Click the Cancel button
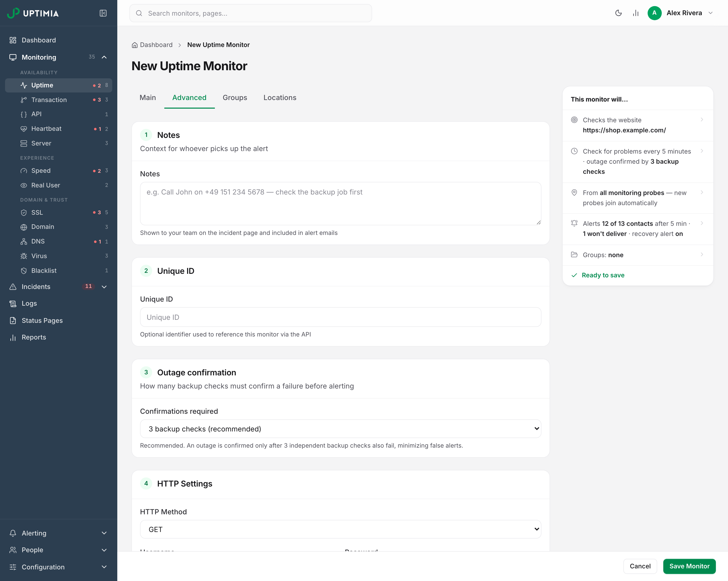The image size is (728, 581). pyautogui.click(x=640, y=566)
